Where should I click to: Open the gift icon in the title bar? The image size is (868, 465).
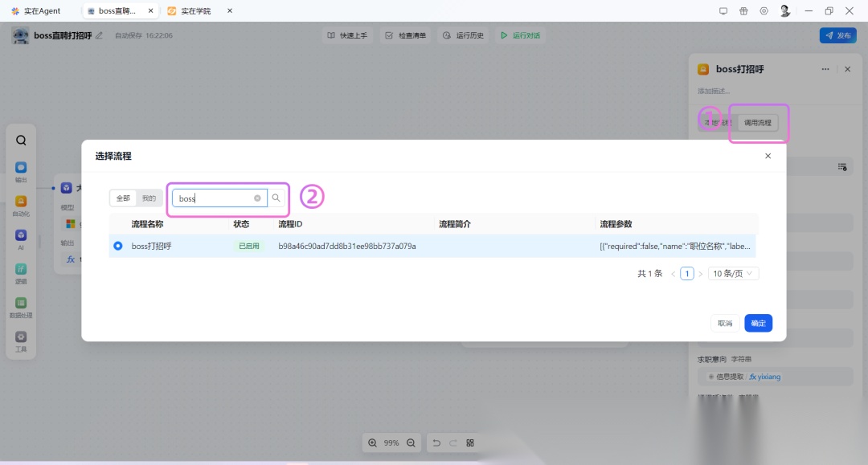coord(743,11)
